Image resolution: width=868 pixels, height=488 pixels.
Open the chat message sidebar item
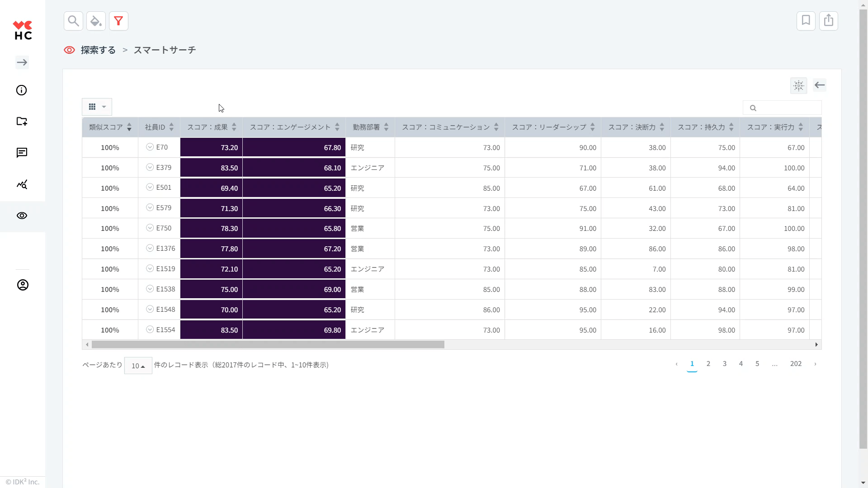pyautogui.click(x=22, y=153)
